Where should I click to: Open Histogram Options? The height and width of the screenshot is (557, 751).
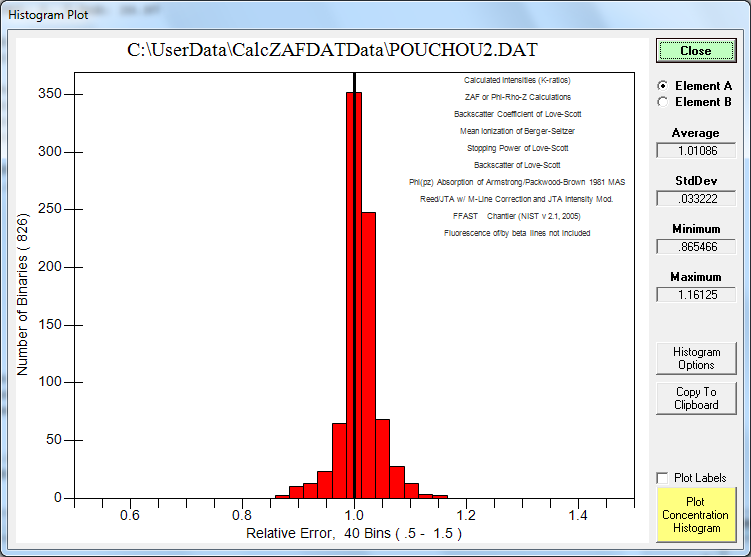(x=696, y=358)
